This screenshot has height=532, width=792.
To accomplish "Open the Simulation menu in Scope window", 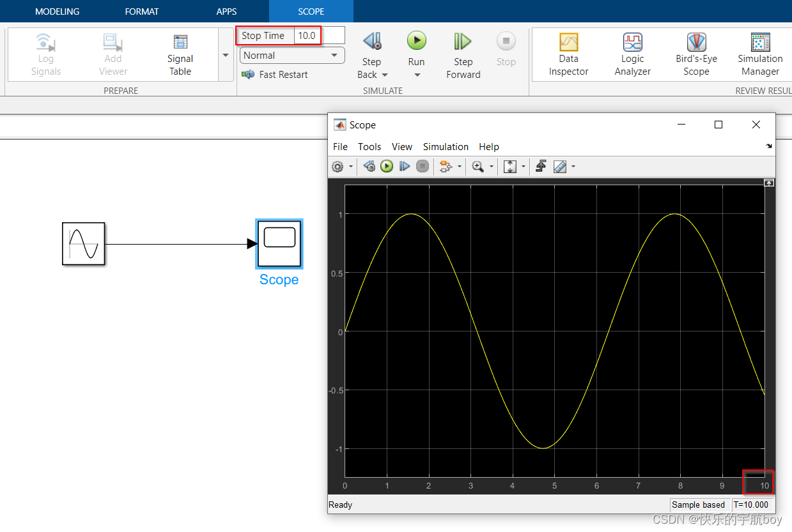I will point(446,147).
